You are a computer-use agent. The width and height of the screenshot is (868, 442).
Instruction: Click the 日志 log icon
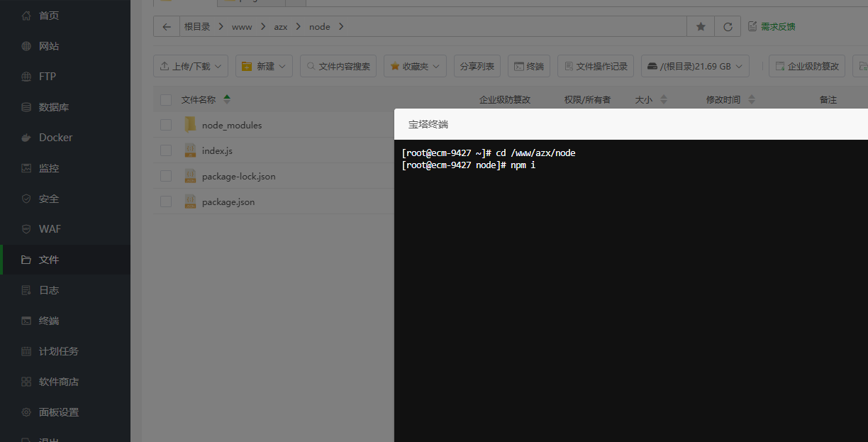(x=26, y=290)
